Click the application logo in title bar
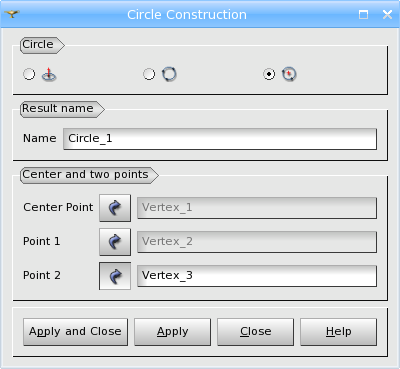 tap(12, 14)
